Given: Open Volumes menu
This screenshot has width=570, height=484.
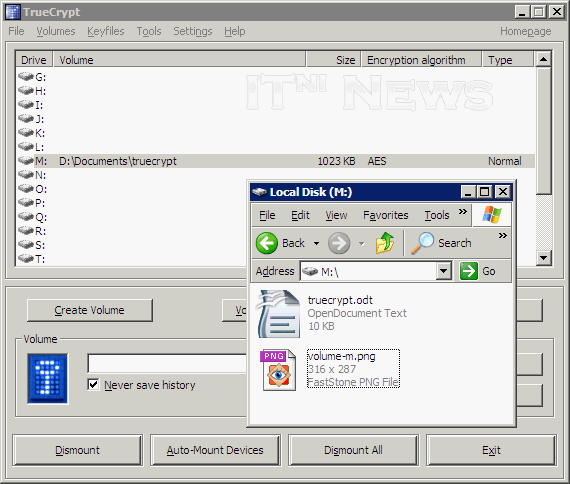Looking at the screenshot, I should (56, 31).
